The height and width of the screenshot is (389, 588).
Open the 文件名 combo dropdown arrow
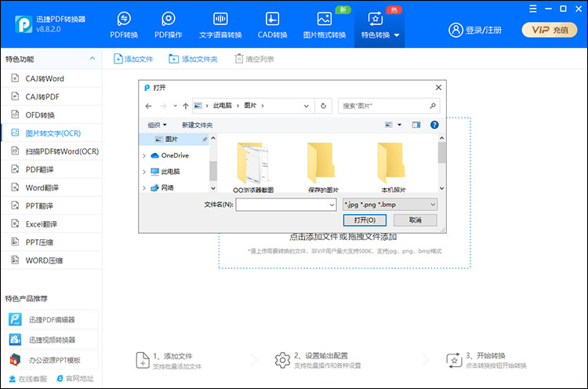coord(332,205)
